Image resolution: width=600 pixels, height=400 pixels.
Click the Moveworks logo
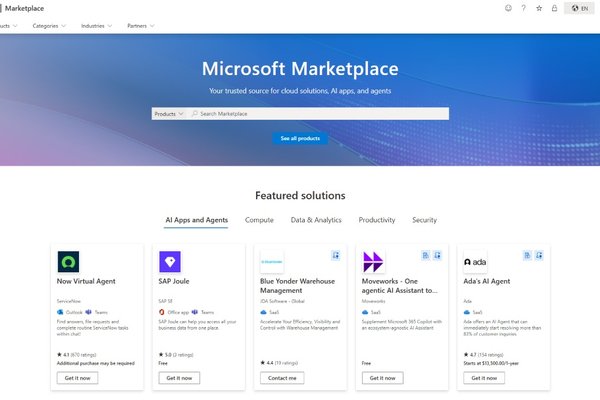(373, 261)
